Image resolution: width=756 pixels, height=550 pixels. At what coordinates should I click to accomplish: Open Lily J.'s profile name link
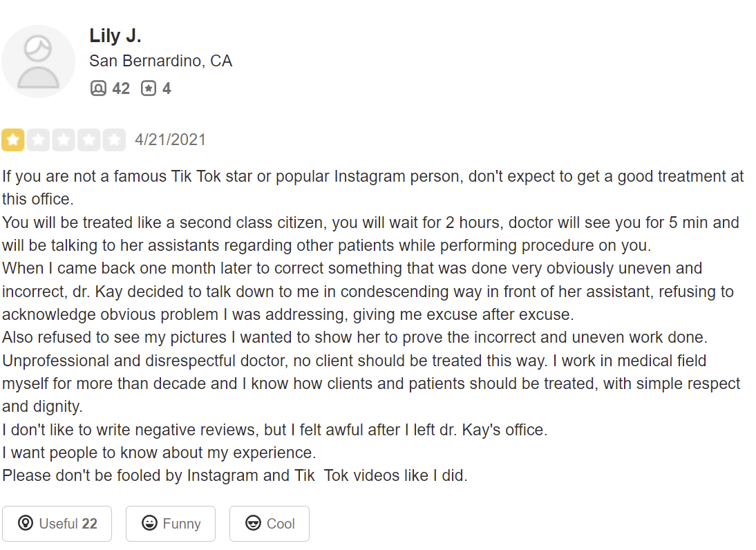[115, 36]
